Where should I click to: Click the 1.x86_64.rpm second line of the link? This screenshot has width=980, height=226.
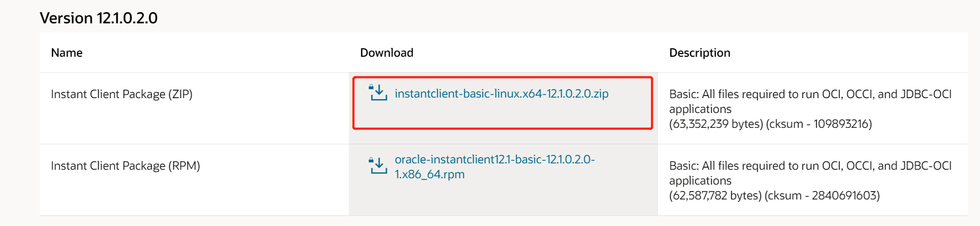pyautogui.click(x=430, y=174)
